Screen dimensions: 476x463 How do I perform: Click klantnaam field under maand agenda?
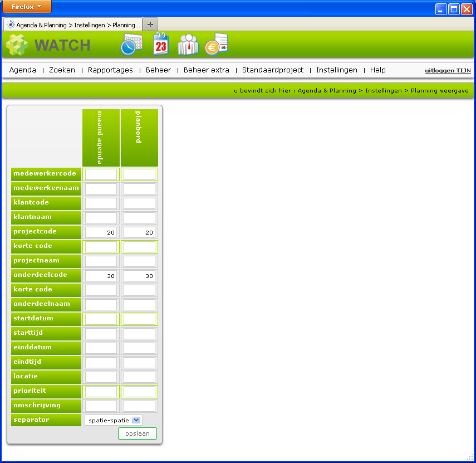(101, 218)
